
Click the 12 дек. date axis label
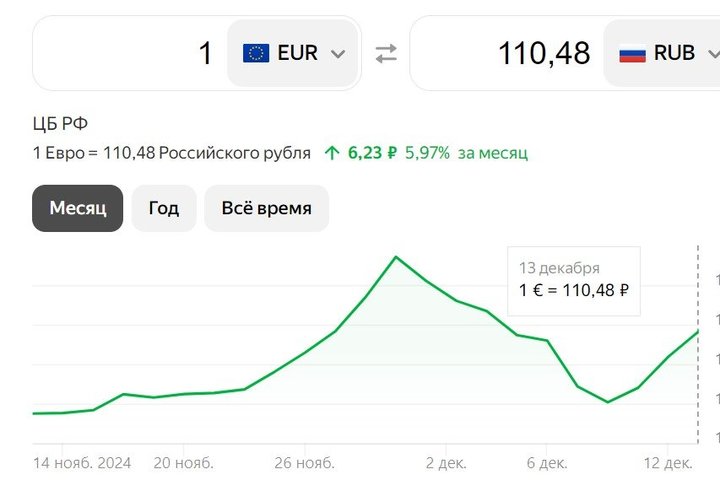(668, 463)
